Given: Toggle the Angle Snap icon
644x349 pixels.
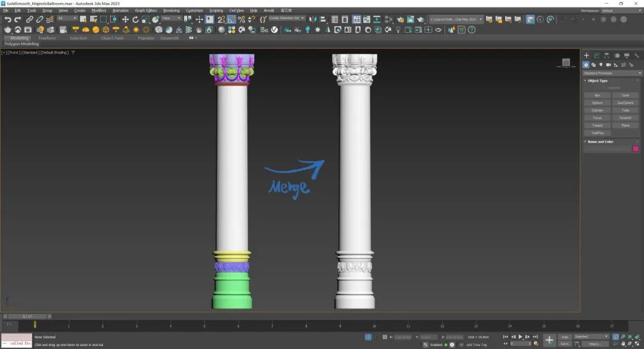Looking at the screenshot, I should pyautogui.click(x=231, y=19).
